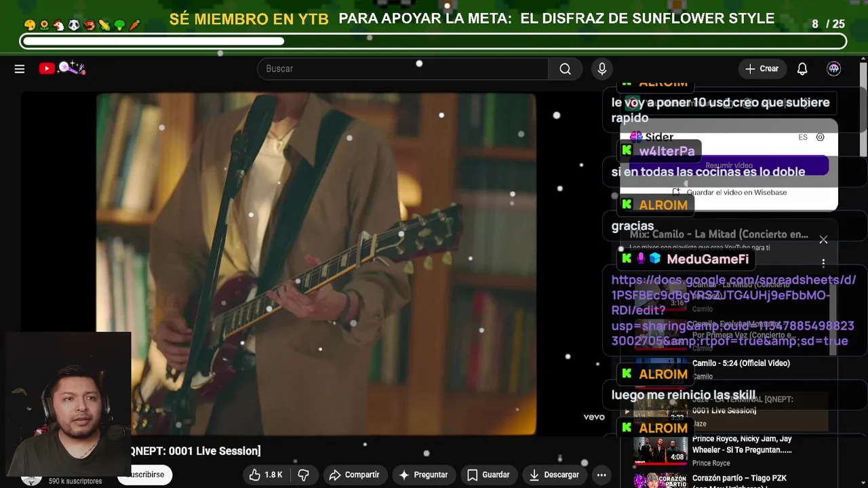Screen dimensions: 868x488
Task: Click Resumir video in Sider panel
Action: (729, 165)
